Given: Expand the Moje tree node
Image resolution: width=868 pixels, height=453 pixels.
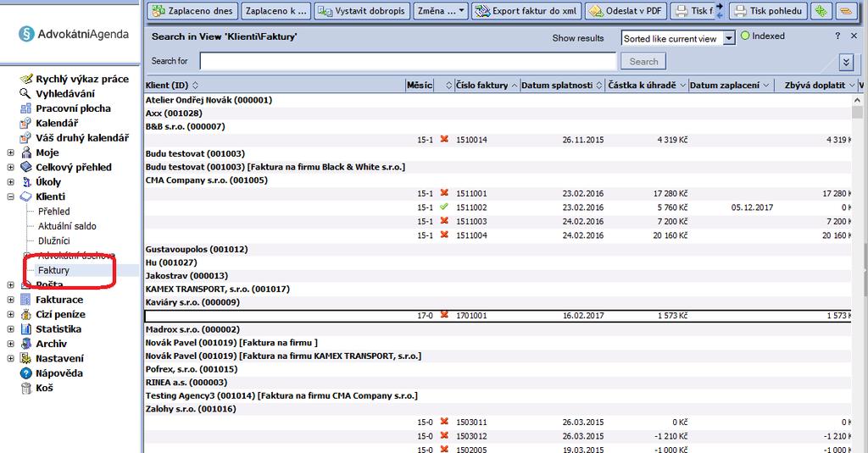Looking at the screenshot, I should 10,152.
